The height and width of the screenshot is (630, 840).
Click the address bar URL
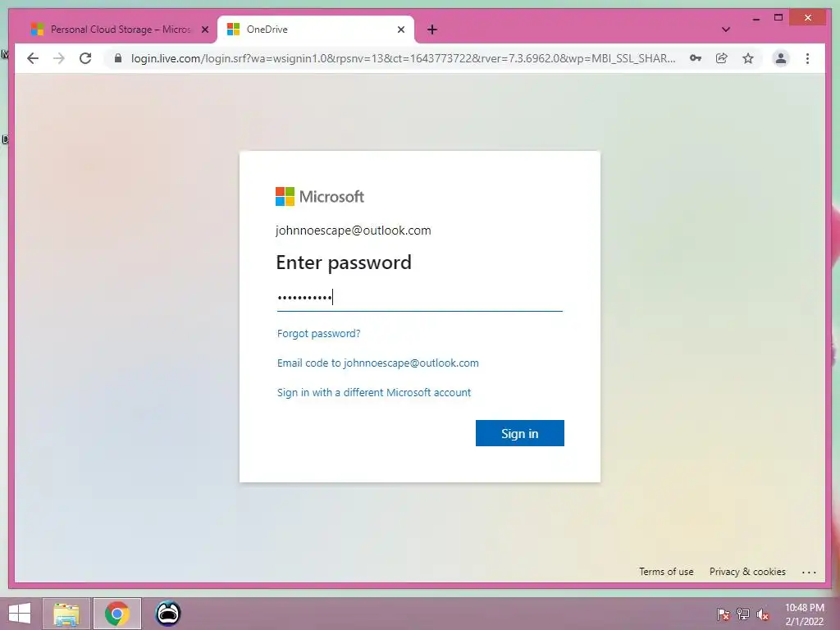pyautogui.click(x=403, y=58)
